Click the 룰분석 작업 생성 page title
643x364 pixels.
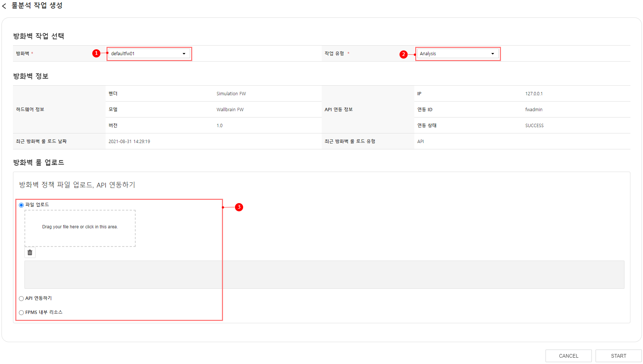point(37,6)
